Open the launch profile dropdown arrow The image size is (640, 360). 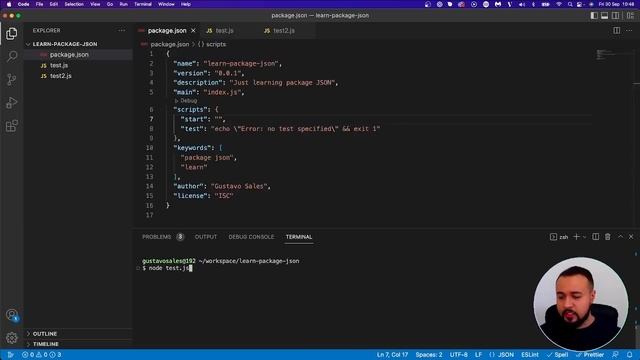point(584,237)
